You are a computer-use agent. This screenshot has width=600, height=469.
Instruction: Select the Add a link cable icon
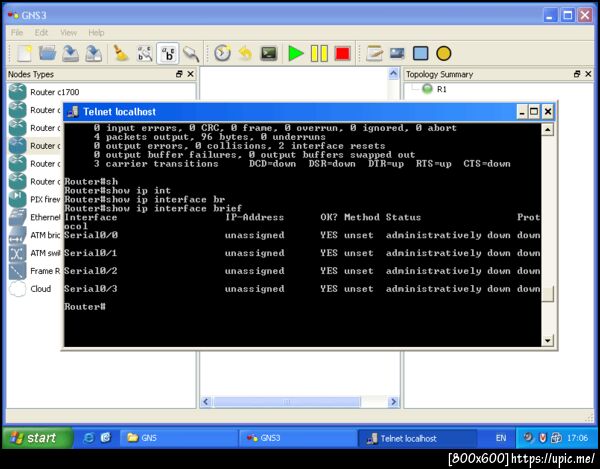click(x=191, y=53)
